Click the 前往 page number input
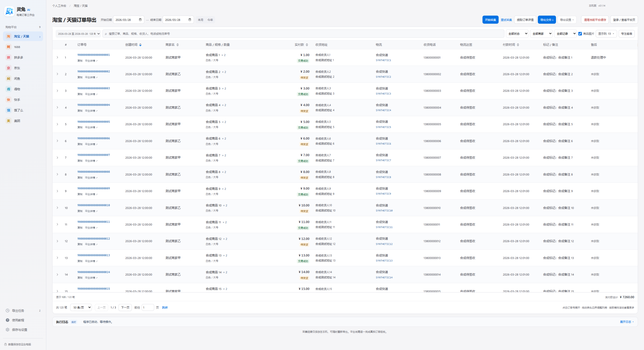Screen dimensions: 644x350 (x=148, y=308)
